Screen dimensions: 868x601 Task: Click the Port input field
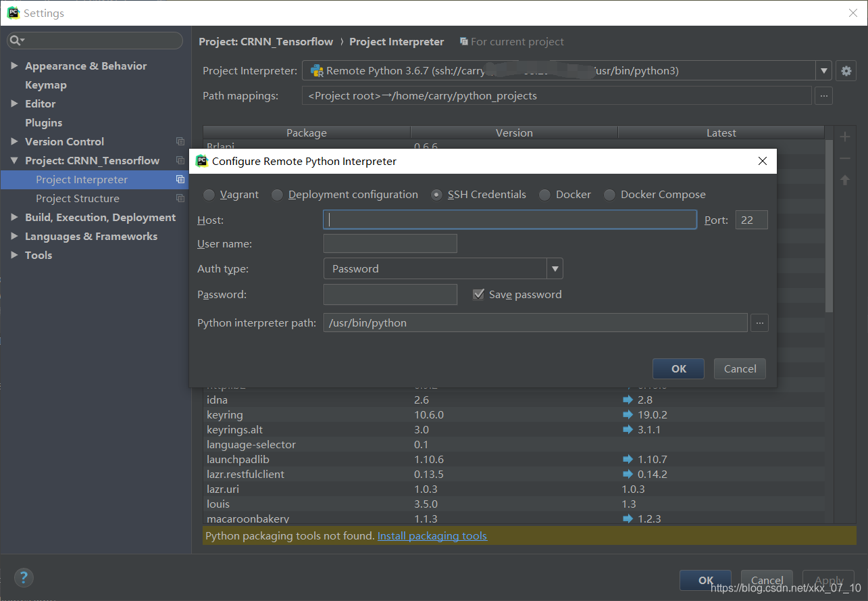752,220
